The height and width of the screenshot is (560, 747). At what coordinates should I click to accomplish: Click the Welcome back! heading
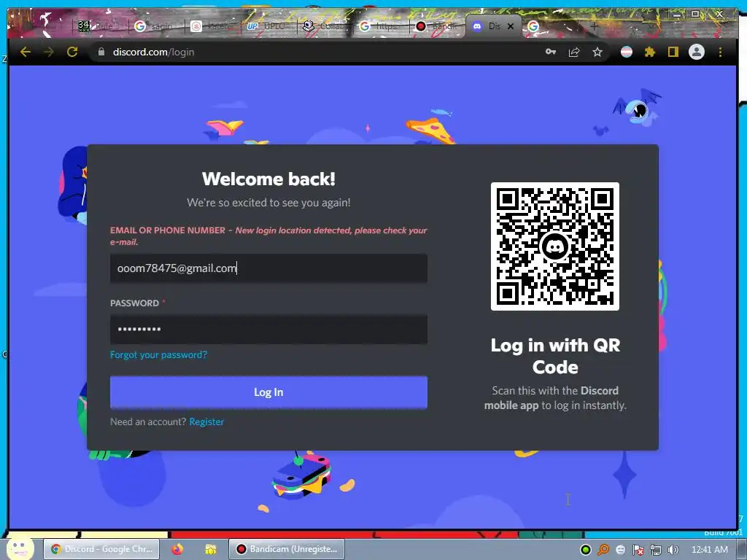268,179
